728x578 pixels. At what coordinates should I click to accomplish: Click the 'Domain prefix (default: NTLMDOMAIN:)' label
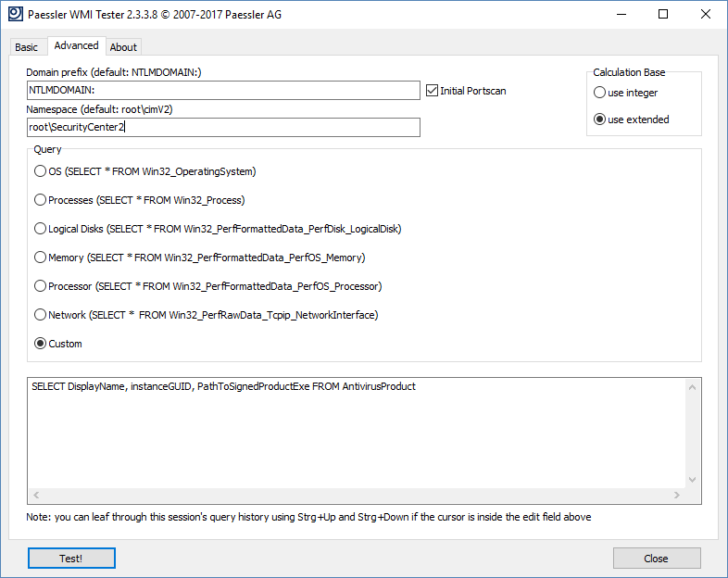114,72
